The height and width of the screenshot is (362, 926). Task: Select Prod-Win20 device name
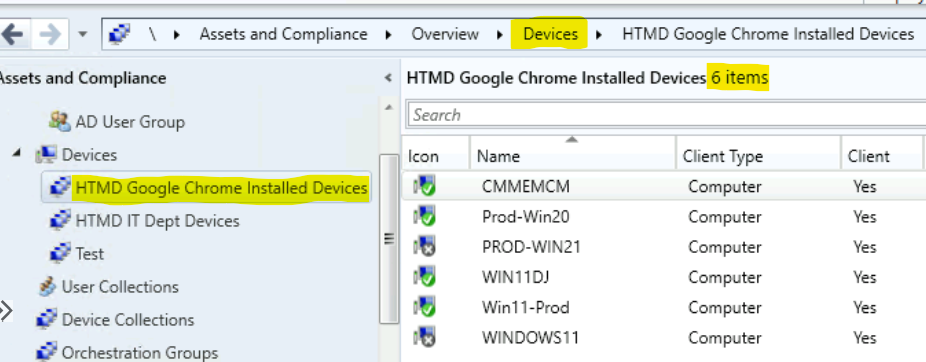click(x=526, y=217)
